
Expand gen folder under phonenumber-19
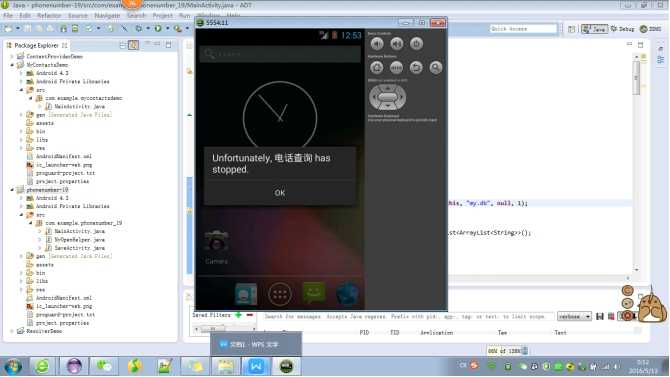pyautogui.click(x=21, y=256)
